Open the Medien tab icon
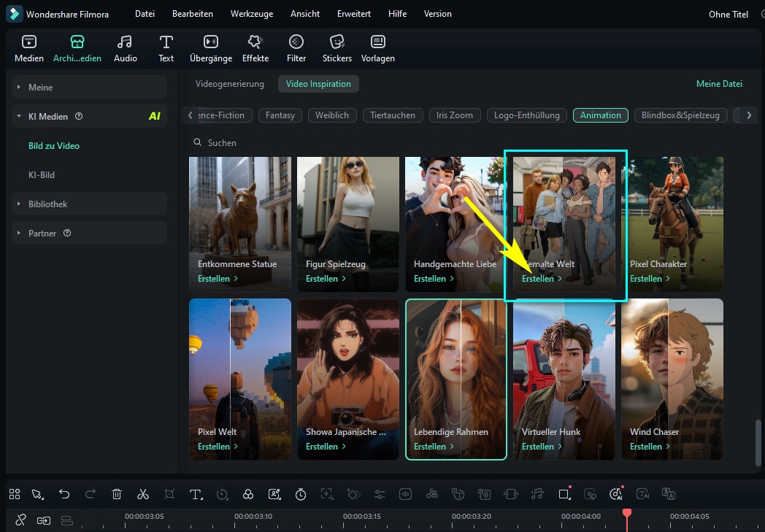The width and height of the screenshot is (765, 532). 29,42
